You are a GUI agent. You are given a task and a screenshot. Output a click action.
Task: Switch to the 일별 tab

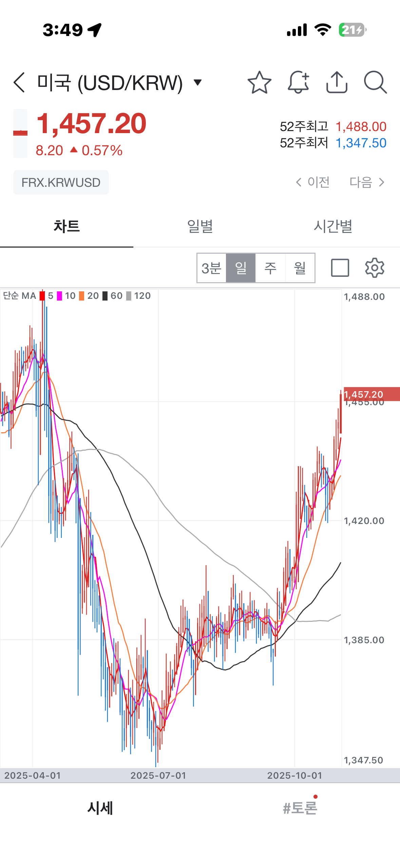coord(200,226)
